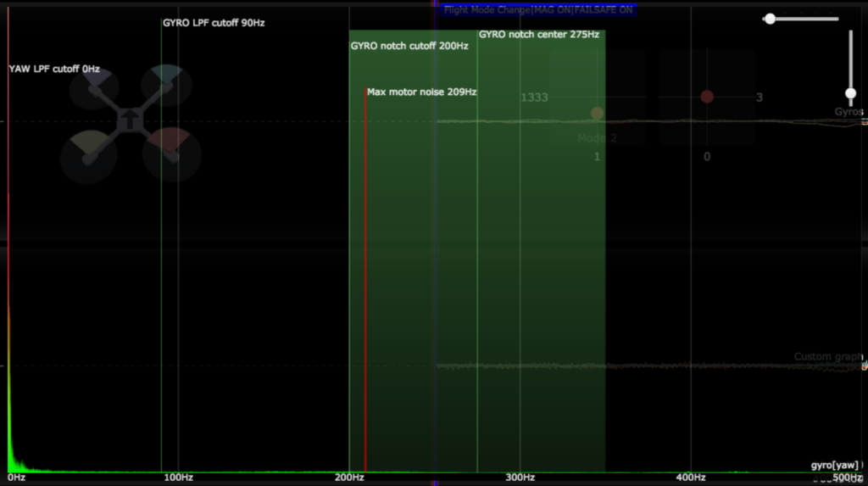Viewport: 868px width, 486px height.
Task: Click the Gyros graph legend label
Action: click(x=848, y=112)
